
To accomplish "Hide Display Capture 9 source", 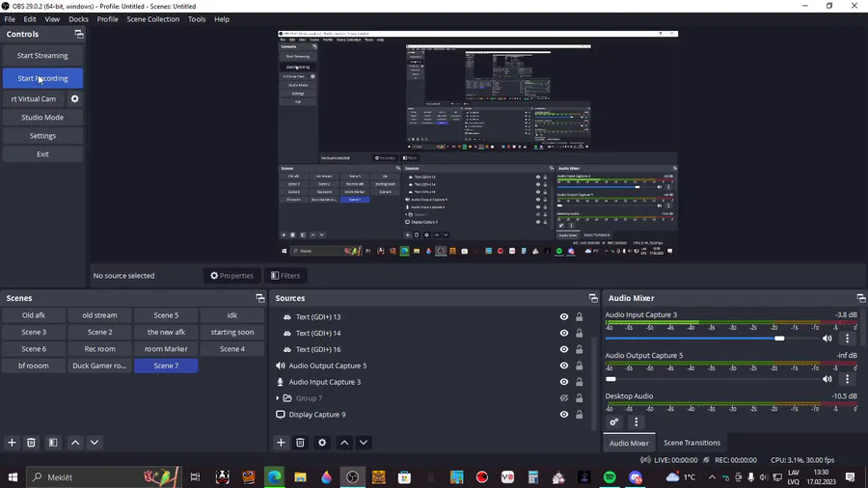I will click(563, 415).
